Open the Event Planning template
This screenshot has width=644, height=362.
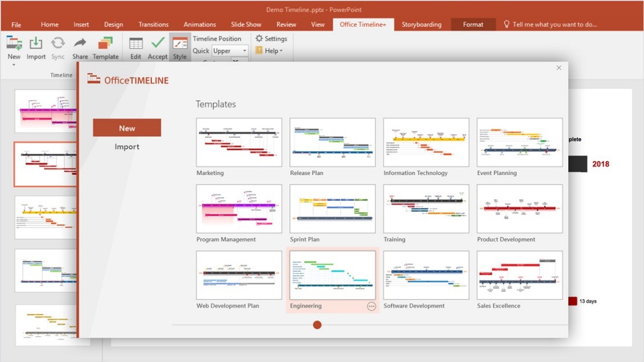pos(520,142)
